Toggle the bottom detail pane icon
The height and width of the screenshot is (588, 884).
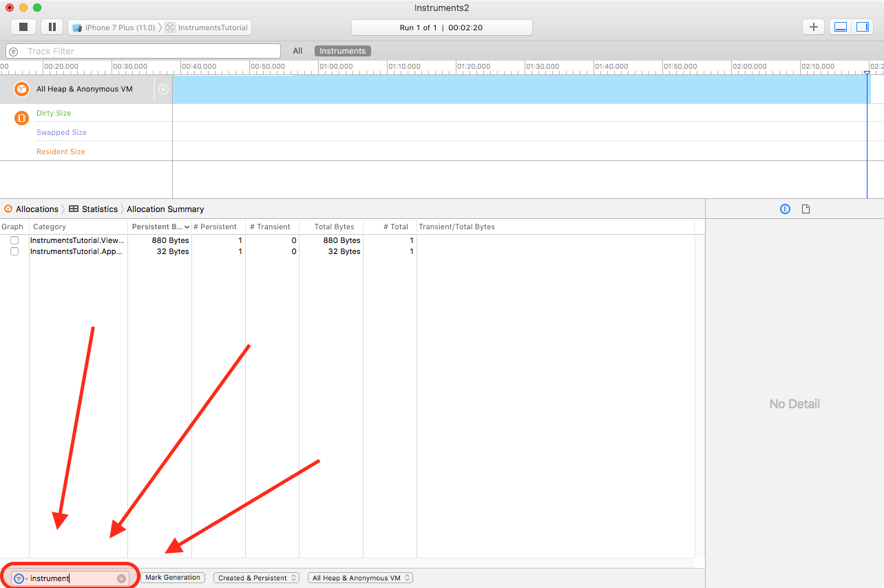(841, 27)
